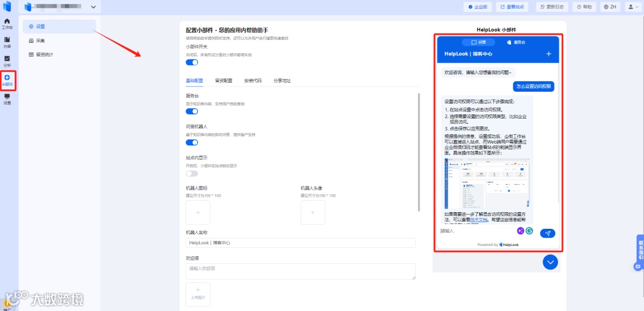Open the 工作台 home icon in sidebar
The height and width of the screenshot is (311, 644).
tap(7, 24)
